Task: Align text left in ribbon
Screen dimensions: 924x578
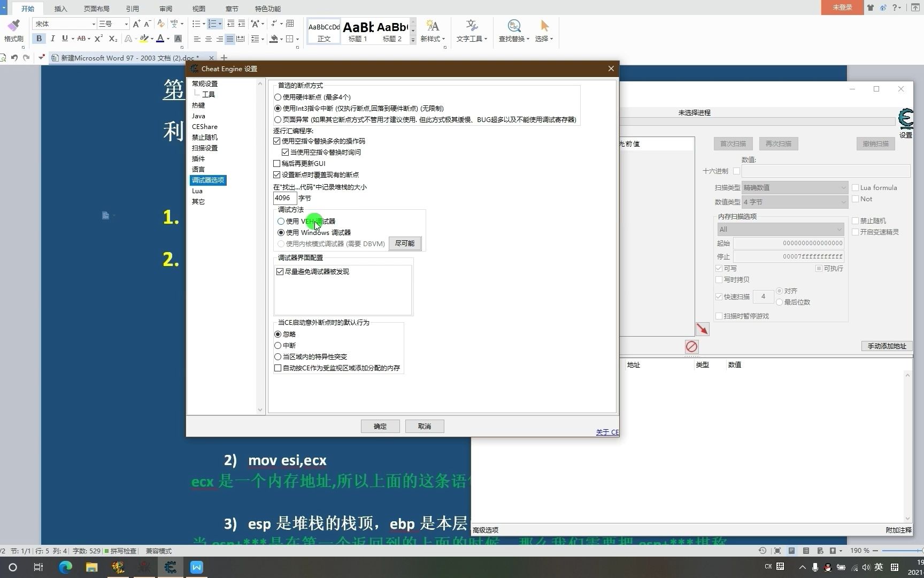Action: (x=197, y=39)
